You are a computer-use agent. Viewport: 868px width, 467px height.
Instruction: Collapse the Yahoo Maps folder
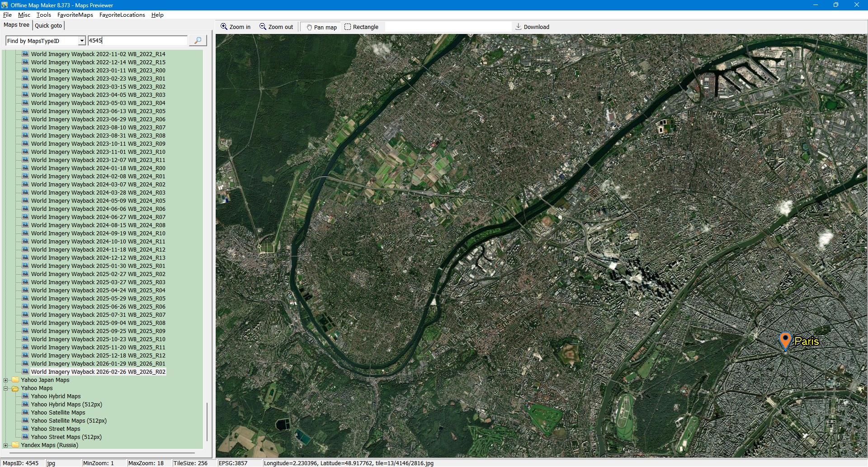tap(6, 388)
